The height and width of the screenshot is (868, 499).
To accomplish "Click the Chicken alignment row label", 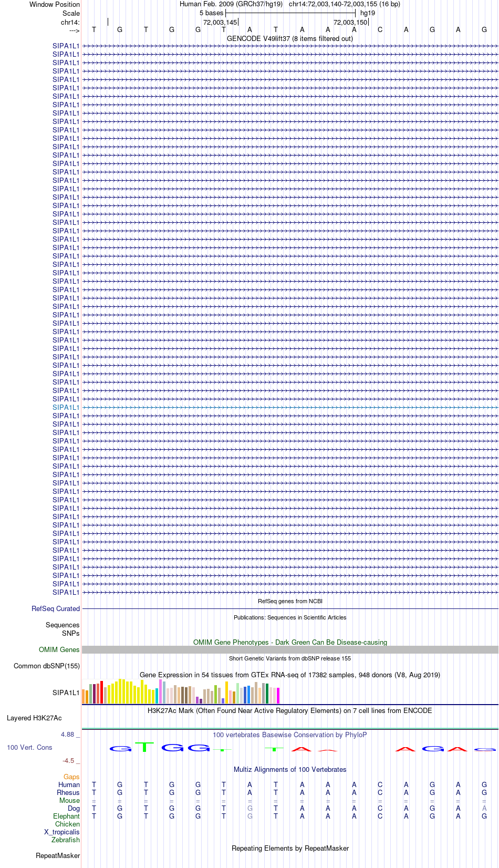I will pyautogui.click(x=68, y=824).
